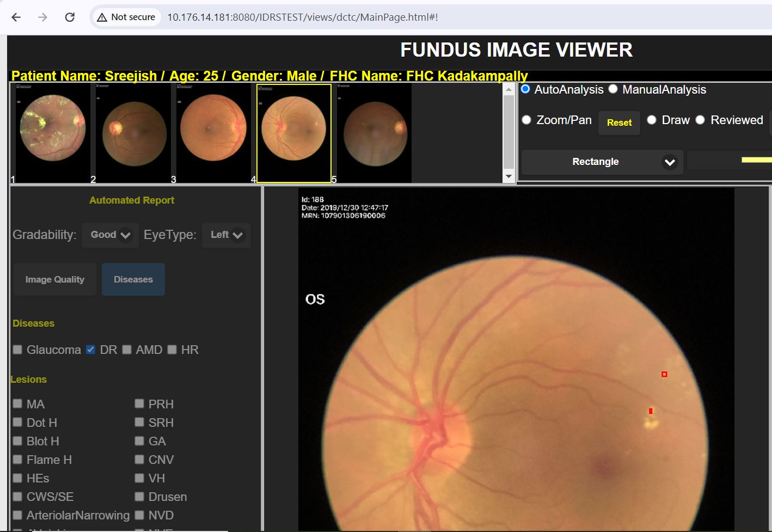Open the Gradability dropdown showing Good
Screen dimensions: 772x532
110,235
